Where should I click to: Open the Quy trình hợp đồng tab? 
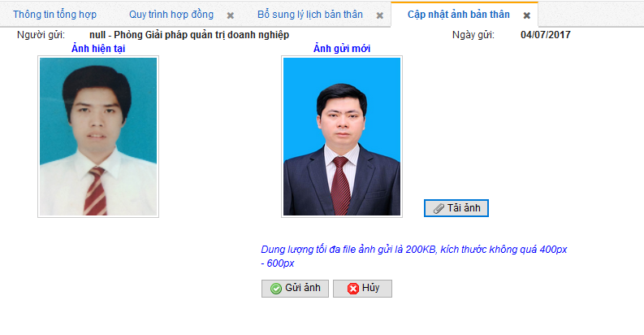click(171, 15)
